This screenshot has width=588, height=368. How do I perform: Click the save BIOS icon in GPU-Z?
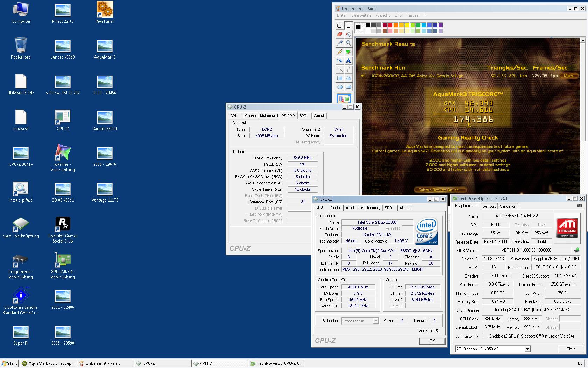click(x=576, y=250)
